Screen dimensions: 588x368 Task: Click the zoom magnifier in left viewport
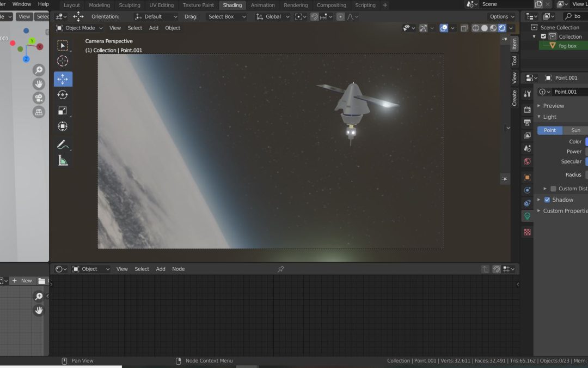click(x=39, y=70)
